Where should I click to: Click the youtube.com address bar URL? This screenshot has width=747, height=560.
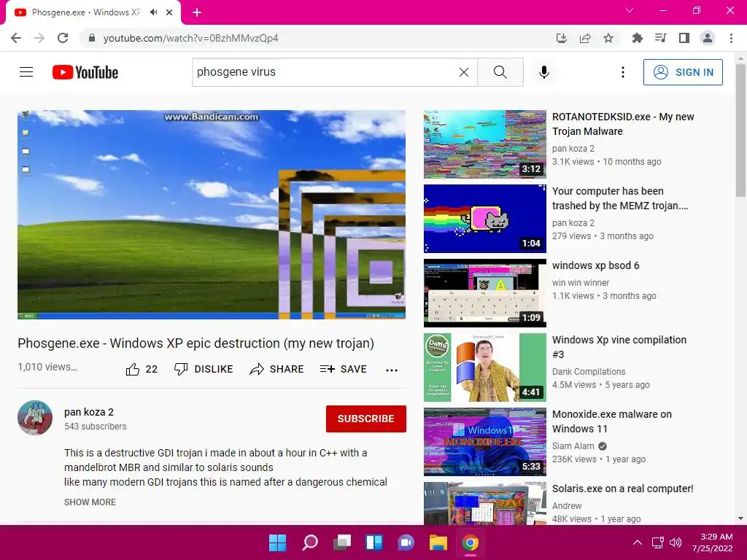[x=190, y=38]
